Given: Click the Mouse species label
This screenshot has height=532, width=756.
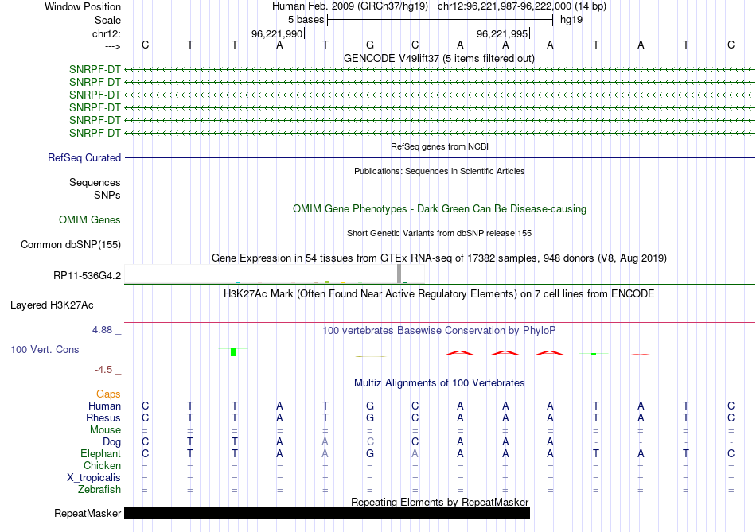Looking at the screenshot, I should point(105,430).
